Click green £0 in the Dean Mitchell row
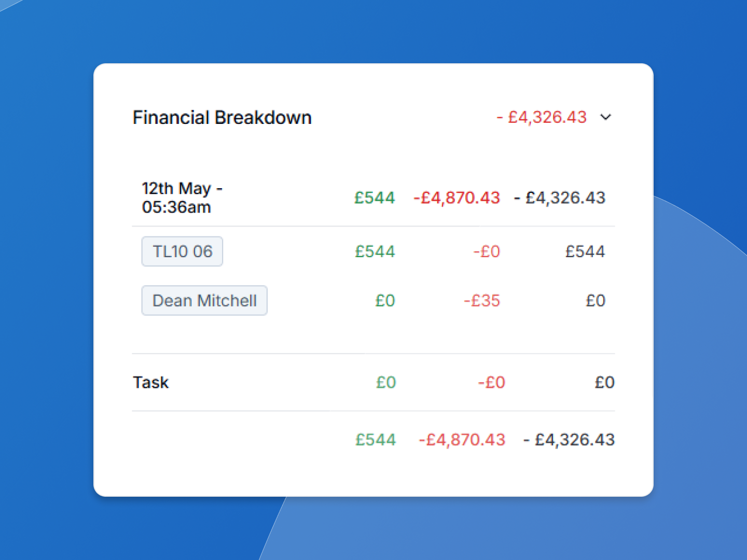Viewport: 747px width, 560px height. [x=385, y=301]
